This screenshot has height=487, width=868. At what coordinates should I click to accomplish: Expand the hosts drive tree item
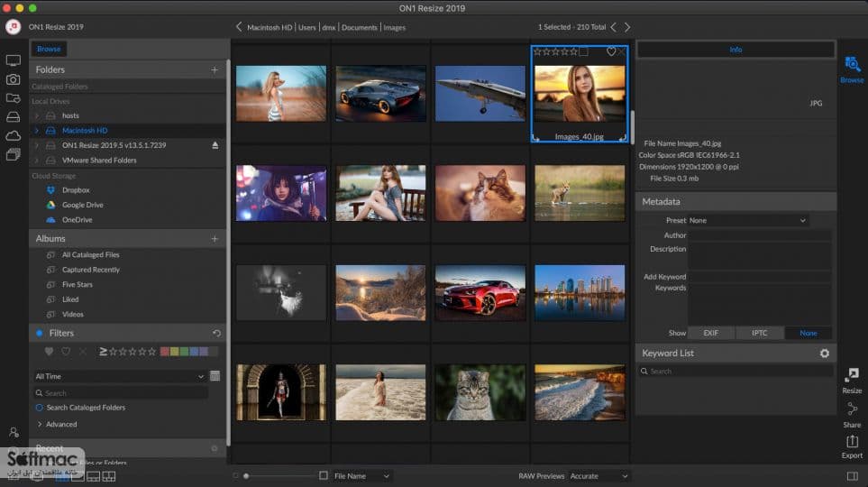click(x=37, y=115)
